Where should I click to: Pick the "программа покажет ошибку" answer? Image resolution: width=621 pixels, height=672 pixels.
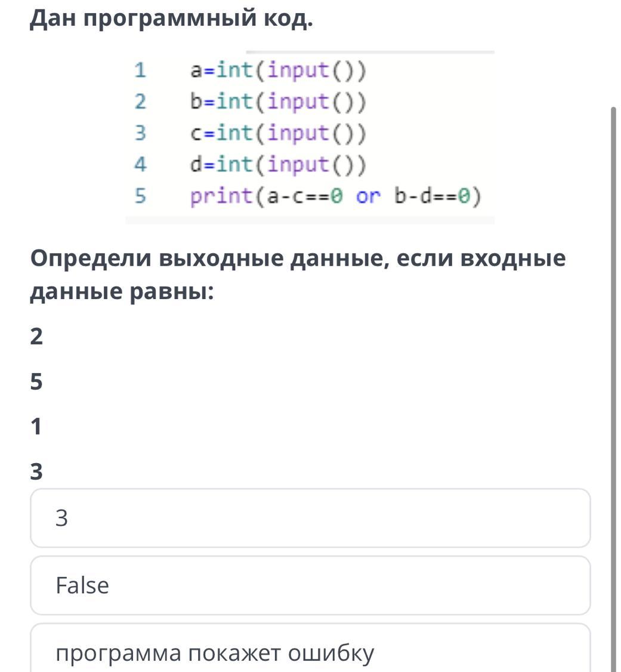click(x=310, y=652)
